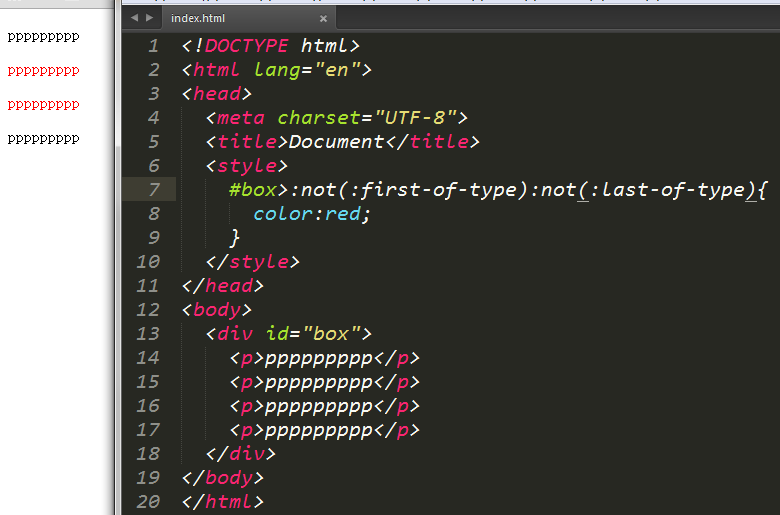Click the #box selector text
The image size is (780, 515).
[253, 190]
